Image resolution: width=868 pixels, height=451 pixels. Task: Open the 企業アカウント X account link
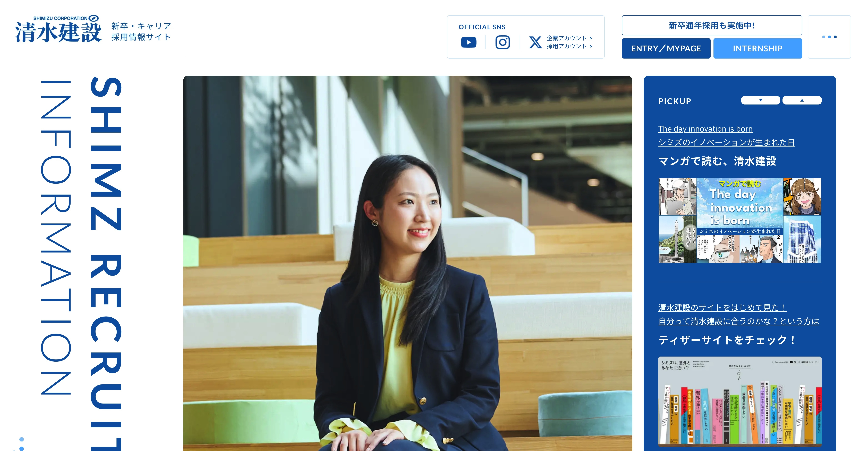[569, 38]
